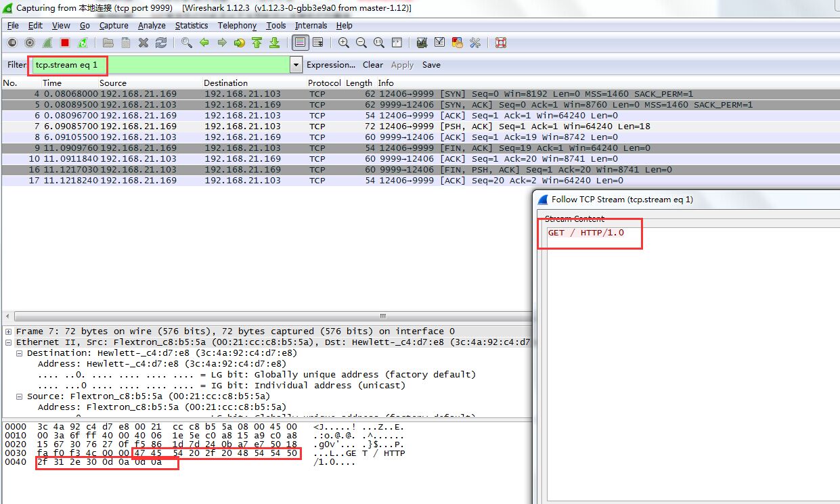This screenshot has width=840, height=504.
Task: Jump to the last packet icon
Action: pos(275,43)
